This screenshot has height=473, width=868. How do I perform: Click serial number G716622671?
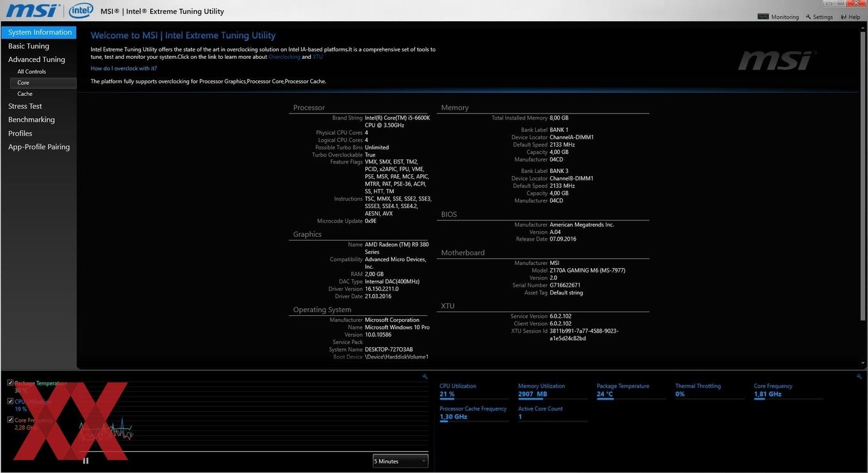click(x=565, y=285)
